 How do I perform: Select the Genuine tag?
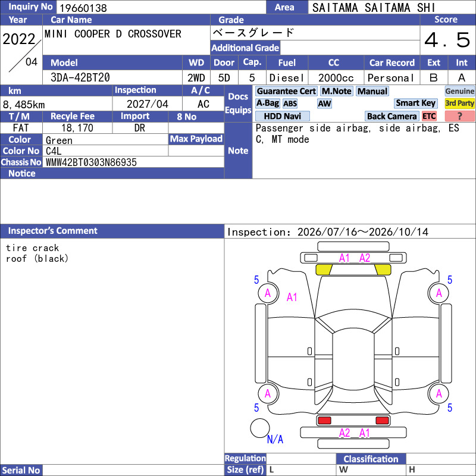(x=459, y=92)
